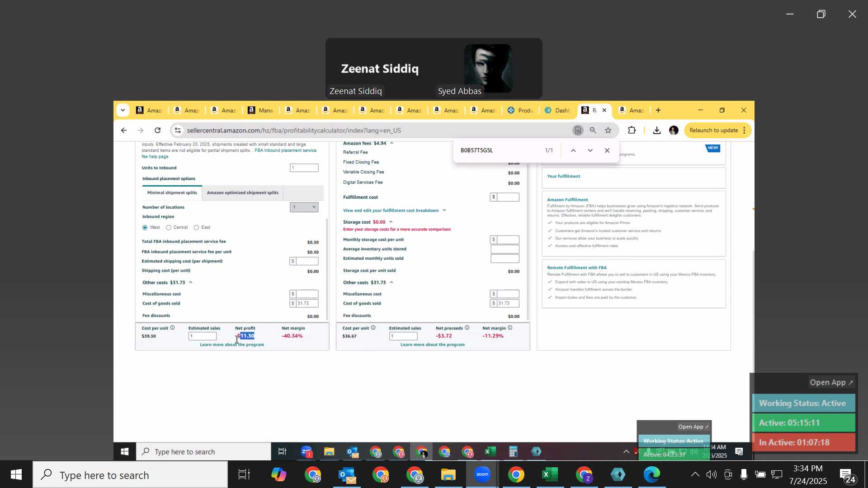The image size is (868, 488).
Task: Open notification center icon with 24 badge
Action: pos(848,475)
